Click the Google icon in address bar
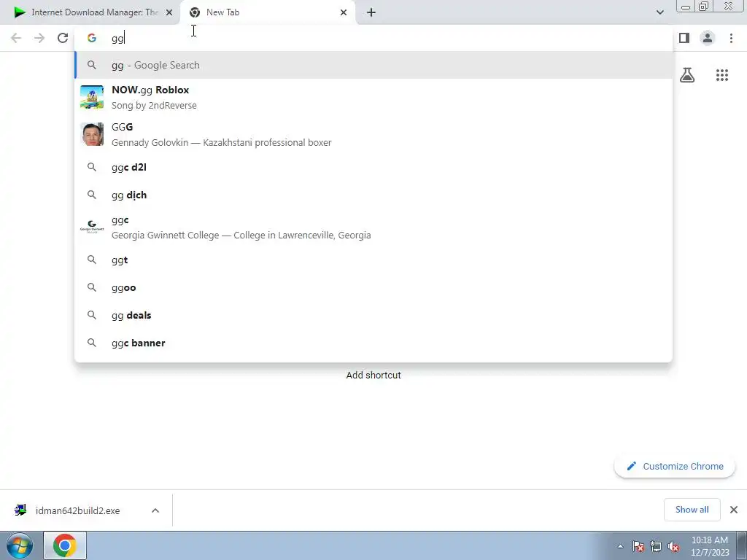The height and width of the screenshot is (560, 747). tap(92, 38)
